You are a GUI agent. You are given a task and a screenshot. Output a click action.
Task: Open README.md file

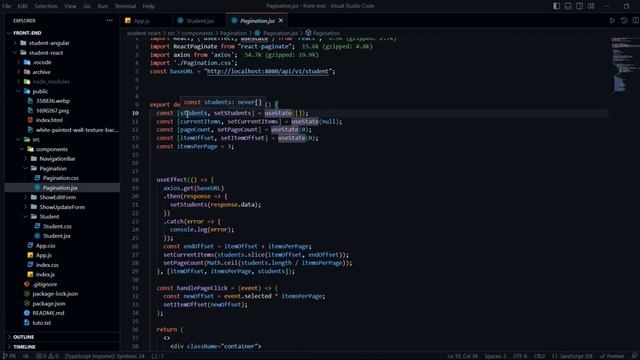click(x=48, y=313)
